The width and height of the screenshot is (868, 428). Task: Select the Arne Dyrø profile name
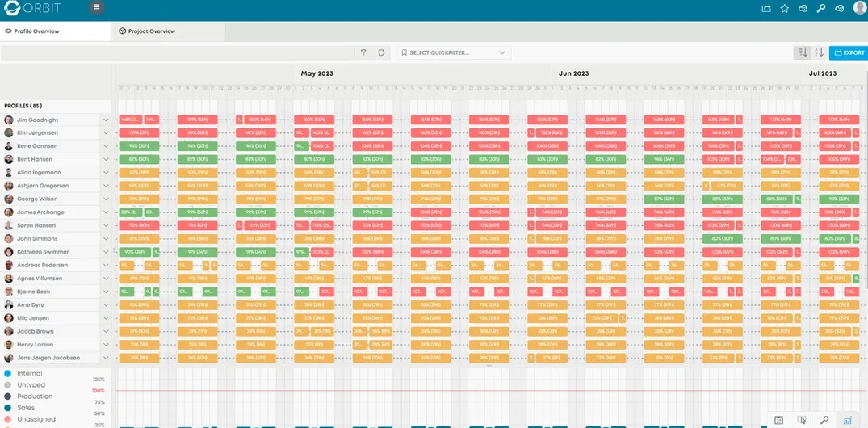tap(32, 305)
